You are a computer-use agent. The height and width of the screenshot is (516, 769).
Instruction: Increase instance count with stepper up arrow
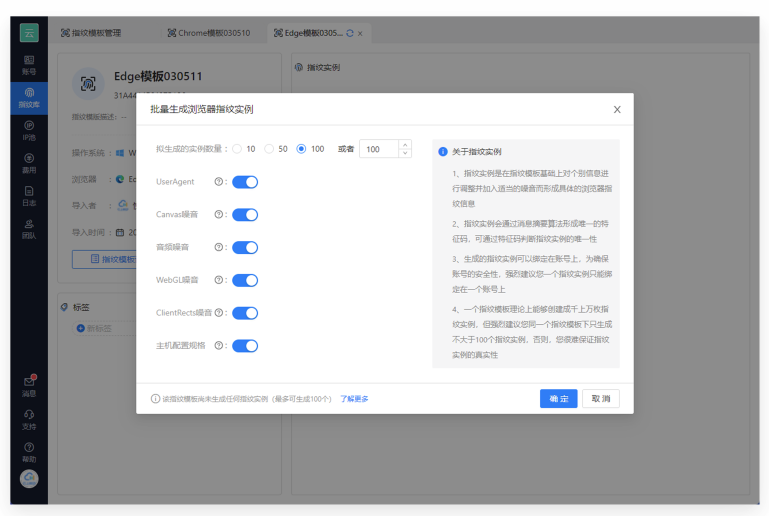pos(404,144)
